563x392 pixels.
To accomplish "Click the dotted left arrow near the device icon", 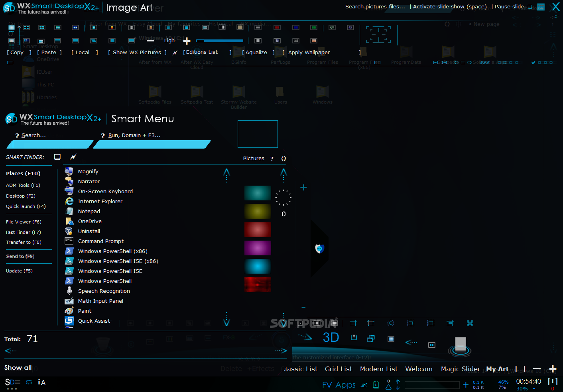I will pos(411,342).
